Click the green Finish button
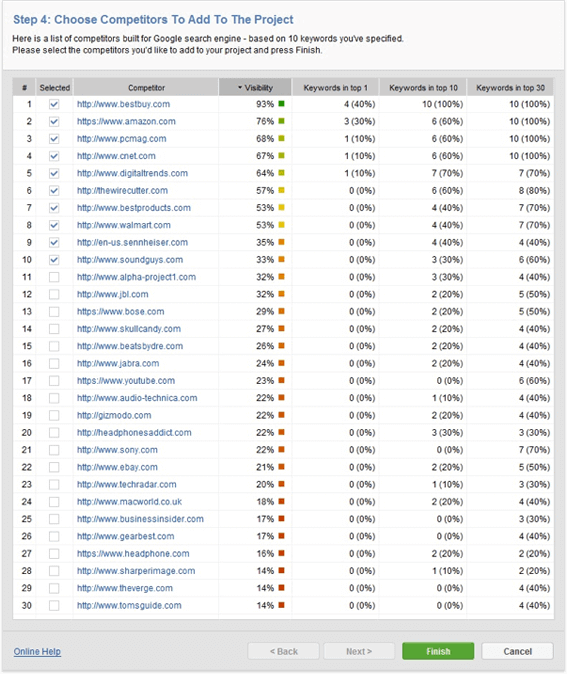 tap(438, 651)
